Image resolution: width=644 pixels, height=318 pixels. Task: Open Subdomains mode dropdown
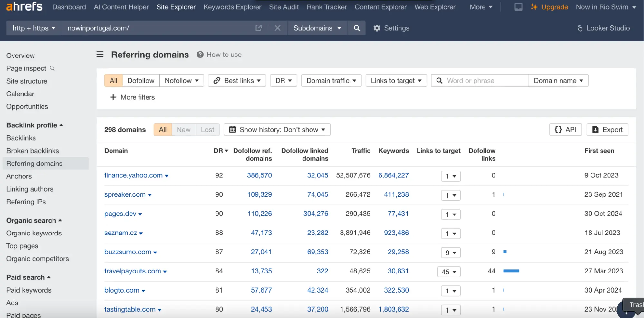click(317, 28)
